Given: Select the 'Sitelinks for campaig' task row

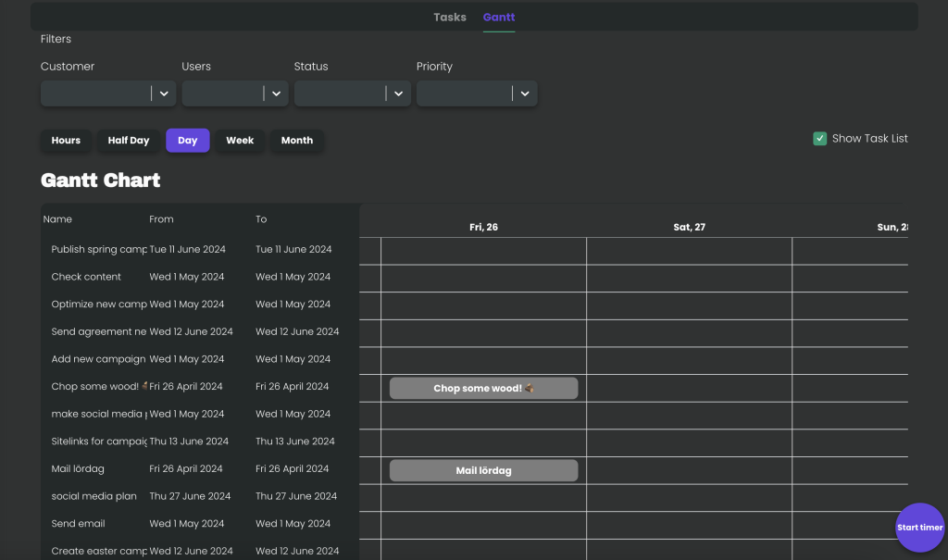Looking at the screenshot, I should click(x=200, y=442).
